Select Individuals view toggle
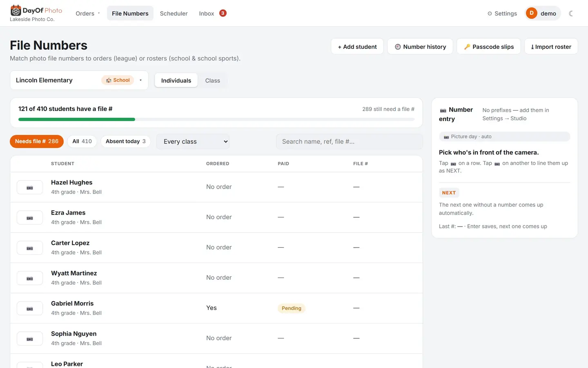The height and width of the screenshot is (368, 588). (x=176, y=81)
